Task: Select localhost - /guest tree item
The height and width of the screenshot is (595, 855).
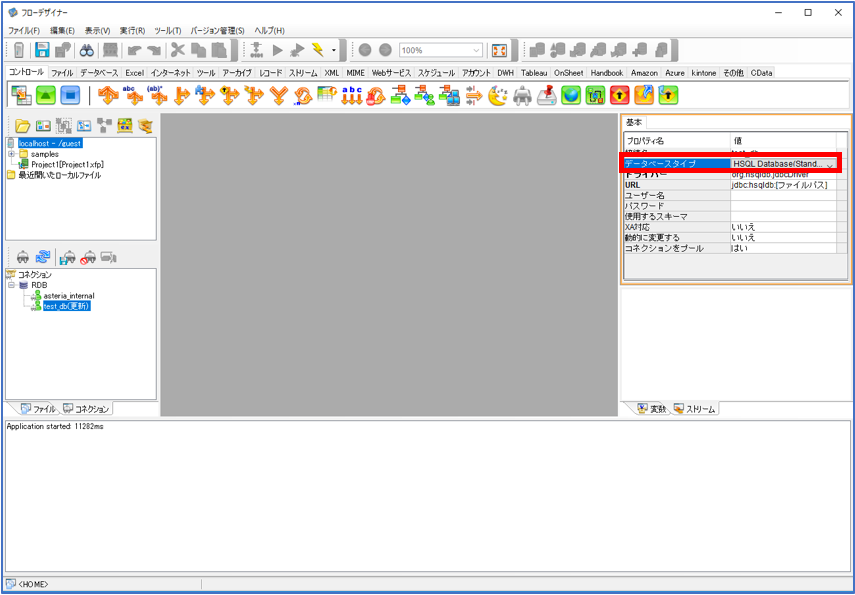Action: coord(50,143)
